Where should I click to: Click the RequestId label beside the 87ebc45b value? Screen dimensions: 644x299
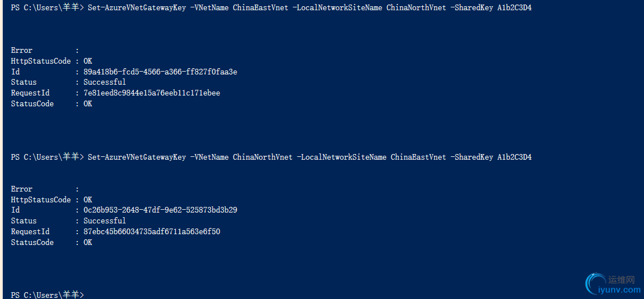(x=30, y=231)
